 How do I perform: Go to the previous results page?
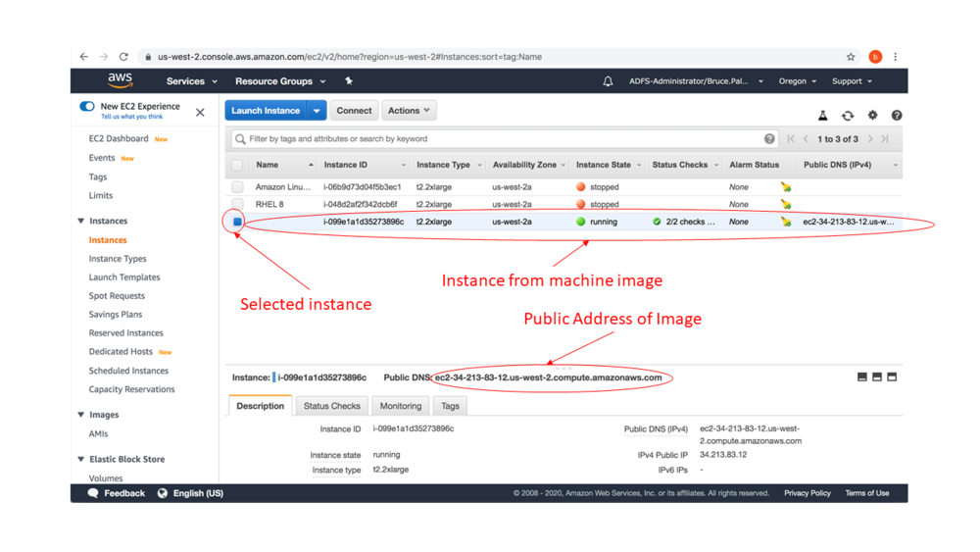click(806, 139)
